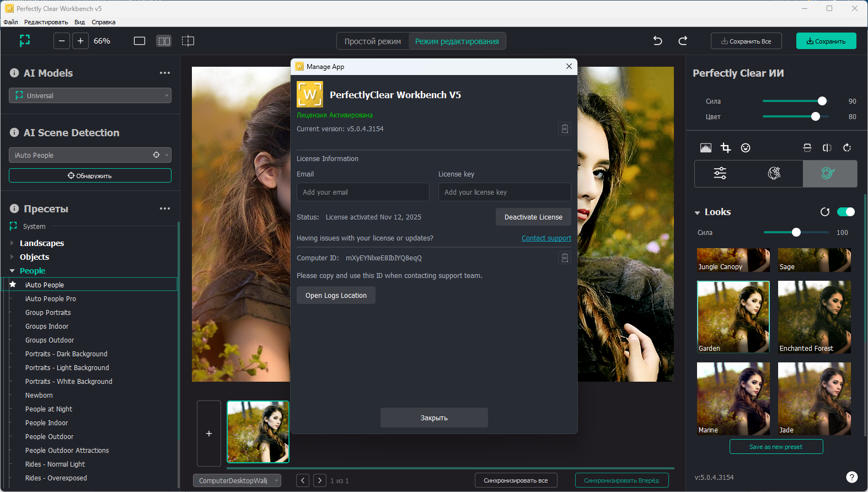Image resolution: width=868 pixels, height=492 pixels.
Task: Toggle the Looks switch off
Action: pyautogui.click(x=845, y=212)
